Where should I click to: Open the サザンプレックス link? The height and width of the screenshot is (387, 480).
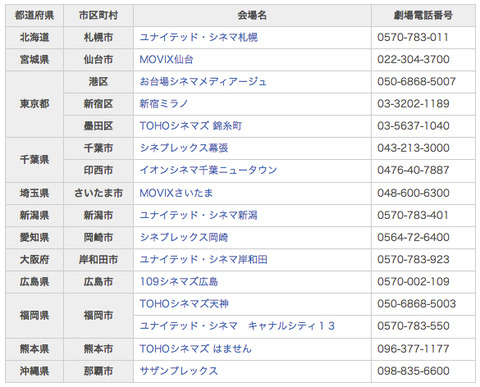point(179,371)
